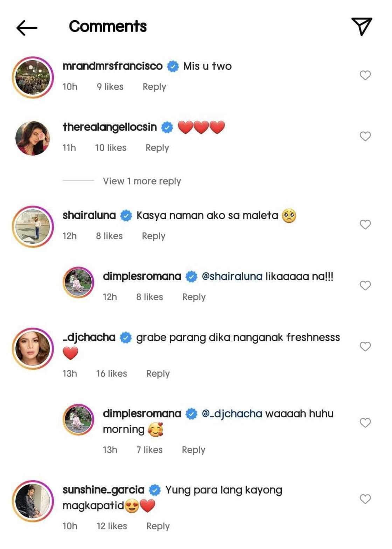392x549 pixels.
Task: Like shairaluna's maleta comment
Action: click(365, 224)
